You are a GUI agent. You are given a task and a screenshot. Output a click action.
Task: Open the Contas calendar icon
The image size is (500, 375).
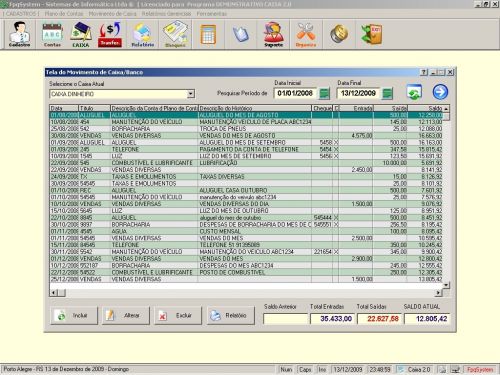[52, 35]
